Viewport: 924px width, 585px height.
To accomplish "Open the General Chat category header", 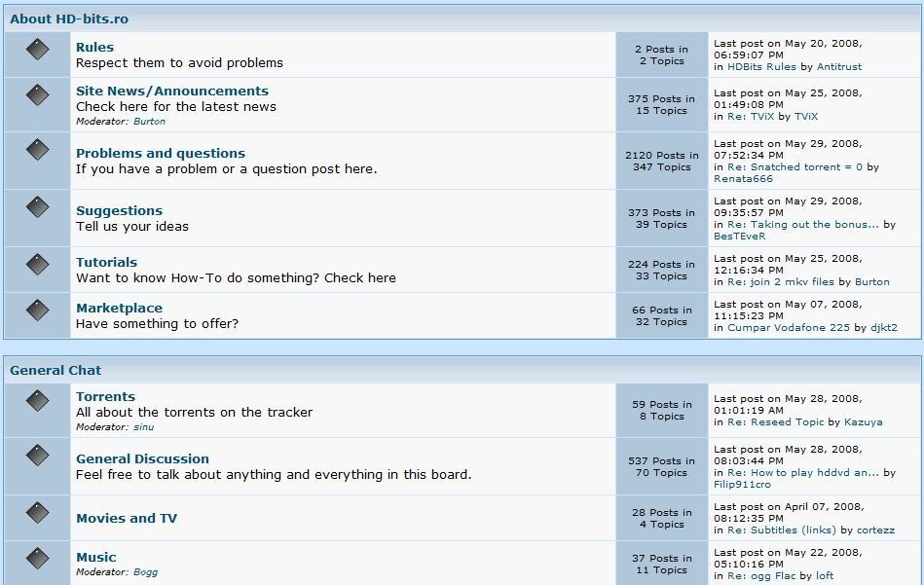I will (x=55, y=370).
